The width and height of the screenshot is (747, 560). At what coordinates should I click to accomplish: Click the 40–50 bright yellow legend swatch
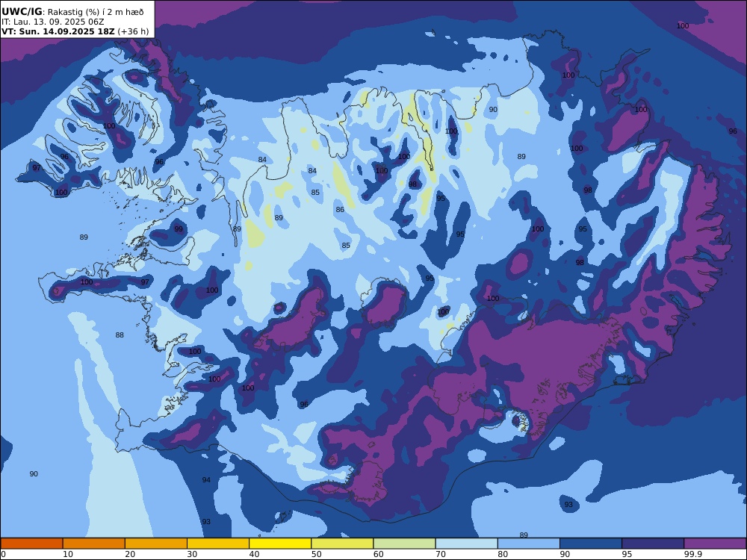point(280,544)
